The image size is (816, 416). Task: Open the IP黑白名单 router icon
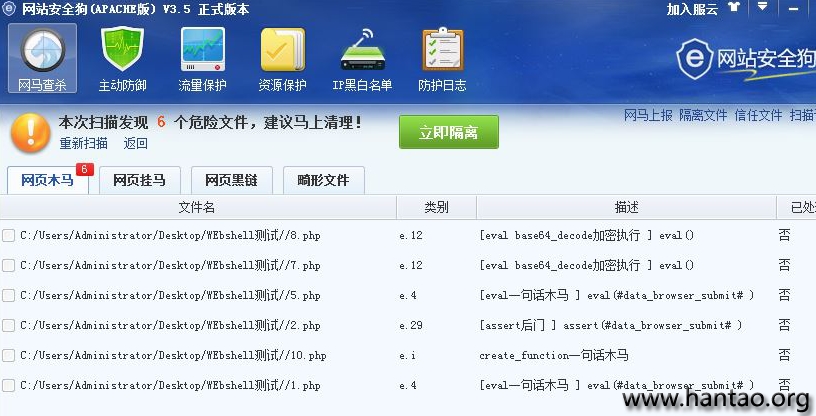point(362,59)
